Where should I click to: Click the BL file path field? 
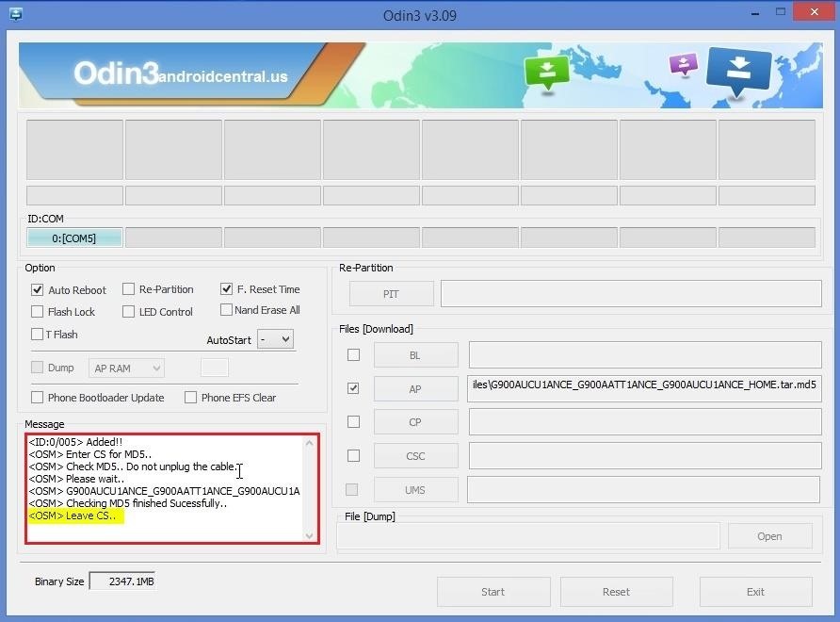pos(645,355)
